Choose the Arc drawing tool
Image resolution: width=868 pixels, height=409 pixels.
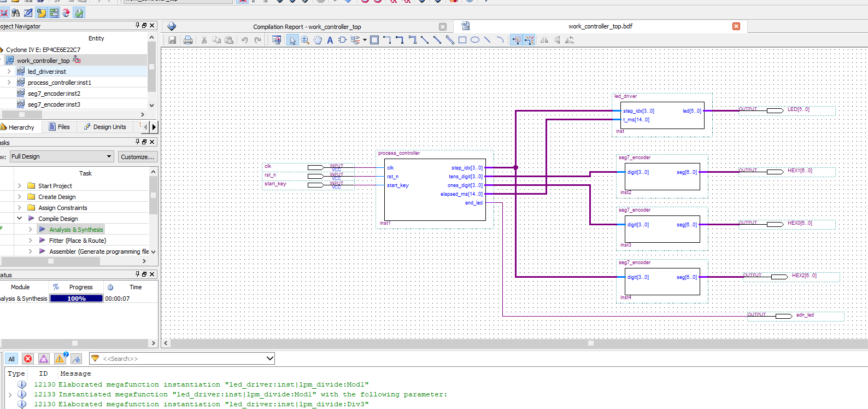tap(500, 40)
